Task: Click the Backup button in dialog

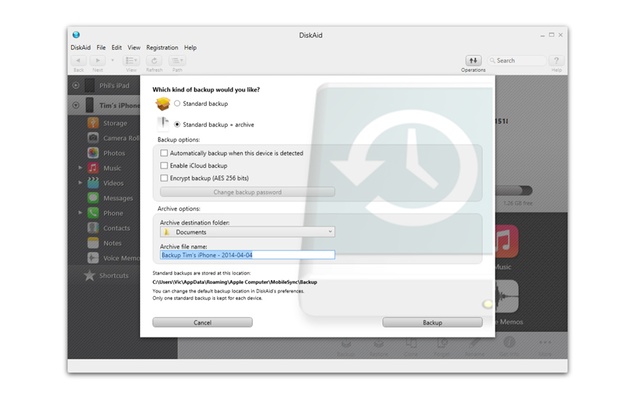Action: [x=432, y=322]
